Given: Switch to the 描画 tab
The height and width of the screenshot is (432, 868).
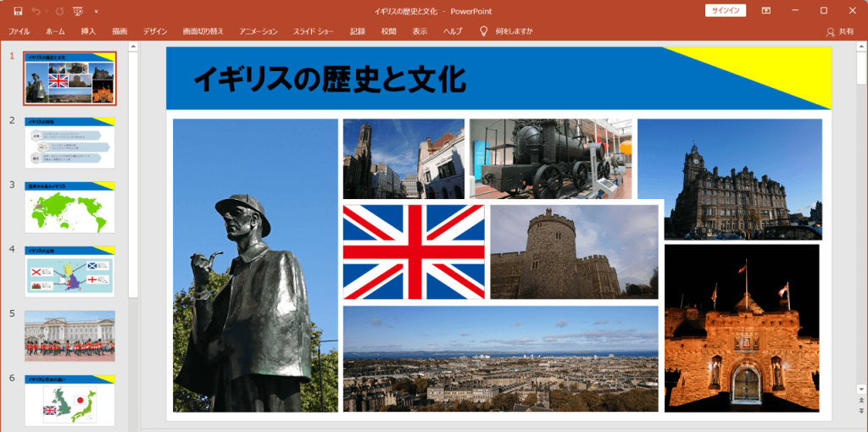Looking at the screenshot, I should coord(120,31).
